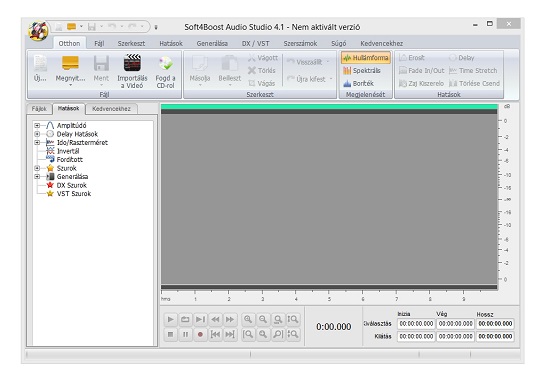
Task: Open the Szerszámok ribbon tab
Action: coord(300,43)
